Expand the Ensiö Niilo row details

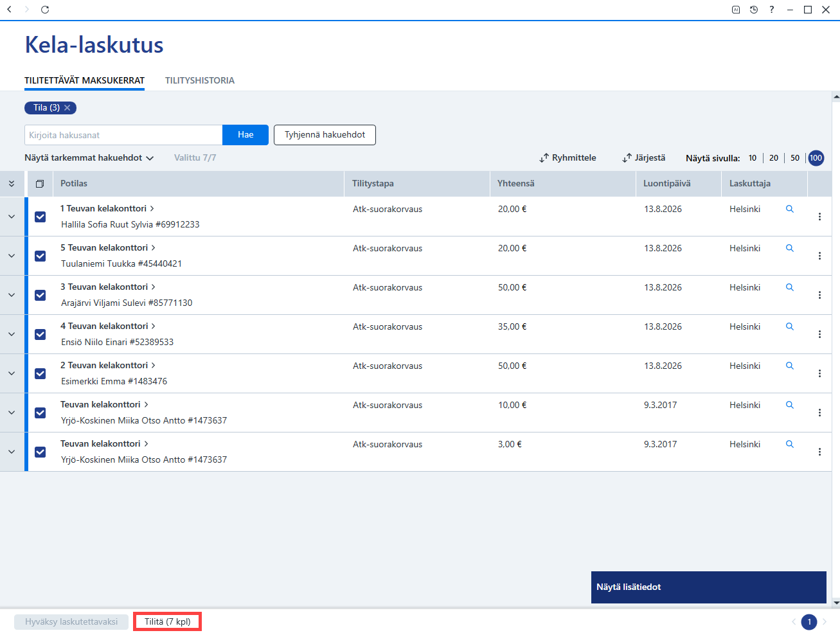point(12,334)
